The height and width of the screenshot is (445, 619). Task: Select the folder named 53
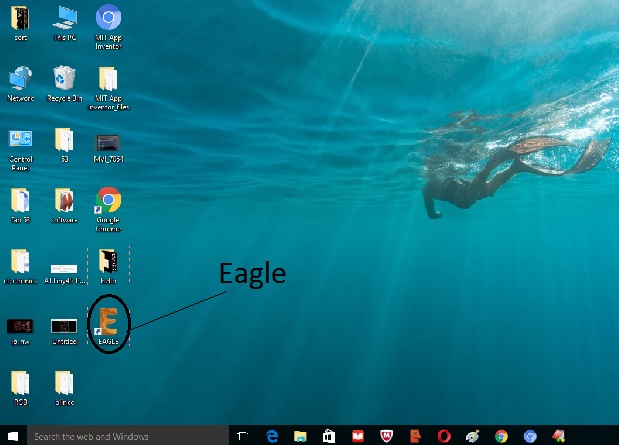click(64, 145)
